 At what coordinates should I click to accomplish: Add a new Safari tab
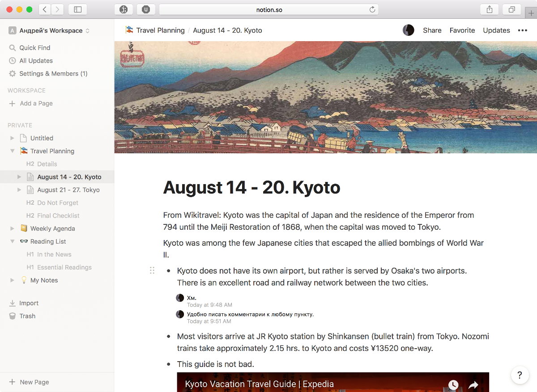531,13
